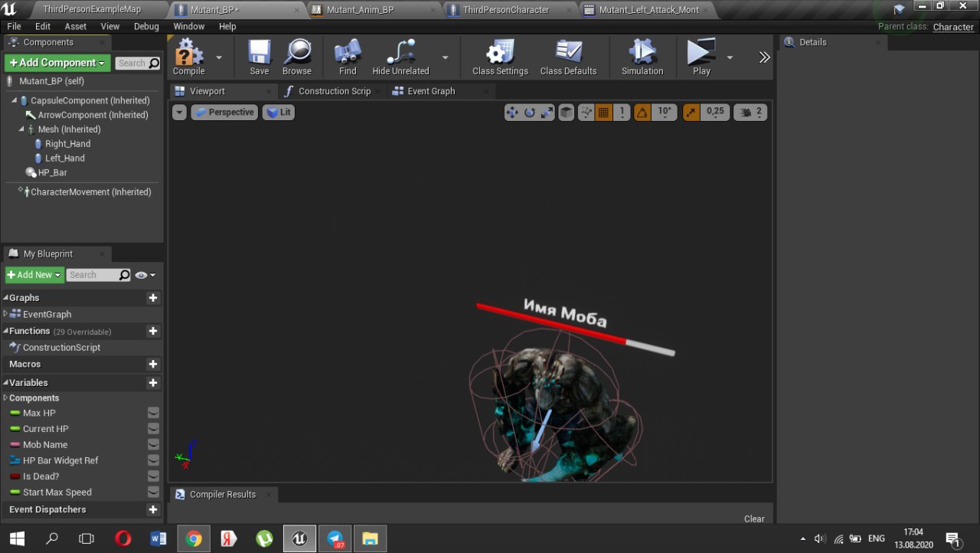Toggle Mob Name variable visibility
The width and height of the screenshot is (980, 553).
point(153,444)
